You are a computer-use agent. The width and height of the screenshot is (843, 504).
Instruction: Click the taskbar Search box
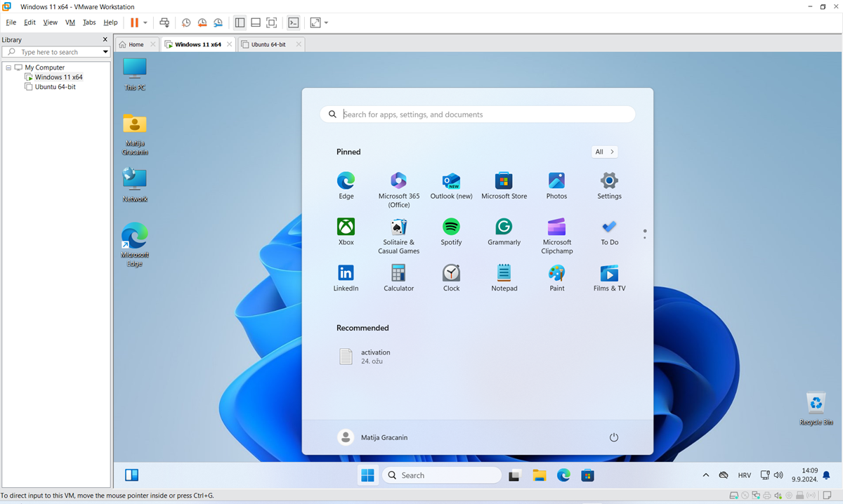442,475
